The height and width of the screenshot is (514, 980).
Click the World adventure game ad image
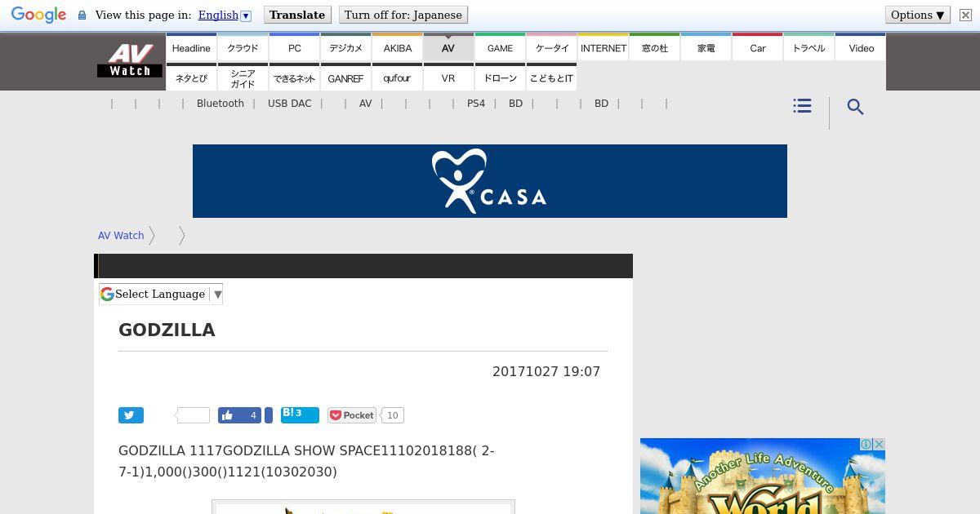pos(763,476)
